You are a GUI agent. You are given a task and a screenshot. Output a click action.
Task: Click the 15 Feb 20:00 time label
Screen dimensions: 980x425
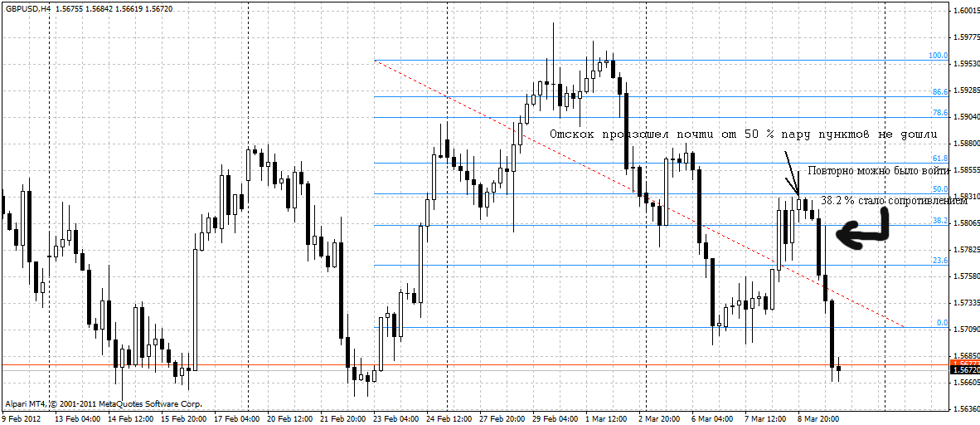point(184,418)
